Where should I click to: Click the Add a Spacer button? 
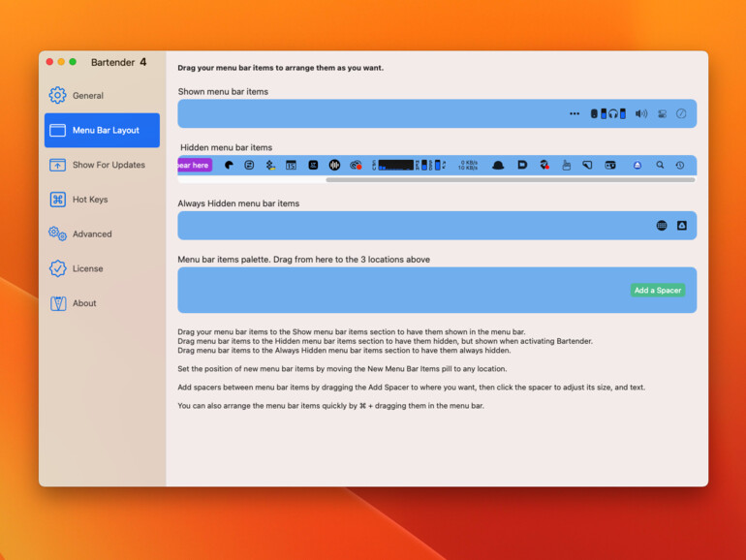(658, 291)
